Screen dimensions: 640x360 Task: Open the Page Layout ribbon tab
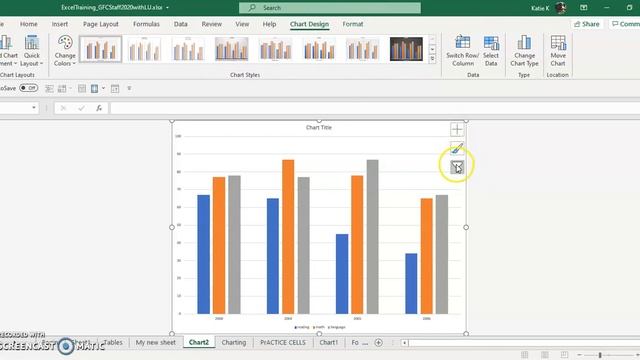pyautogui.click(x=100, y=24)
